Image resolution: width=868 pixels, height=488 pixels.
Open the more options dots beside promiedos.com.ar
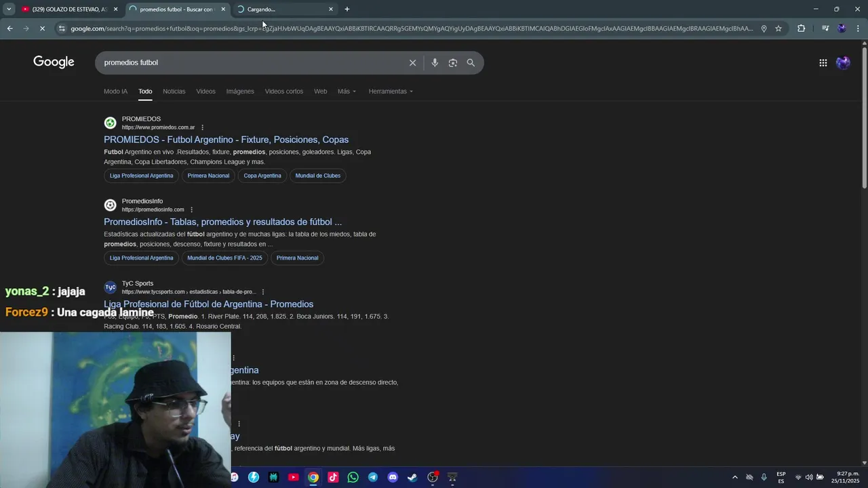pos(202,127)
